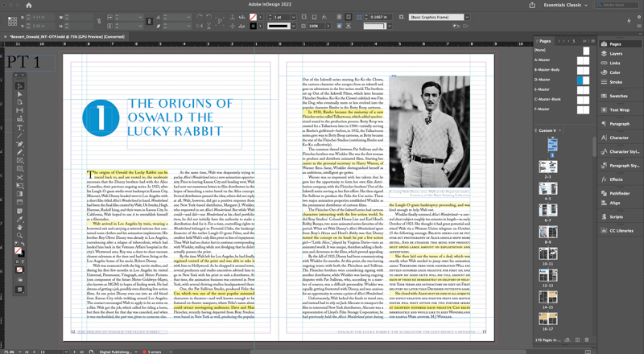Select the Gradient Swatch tool
This screenshot has height=354, width=644.
pyautogui.click(x=19, y=194)
